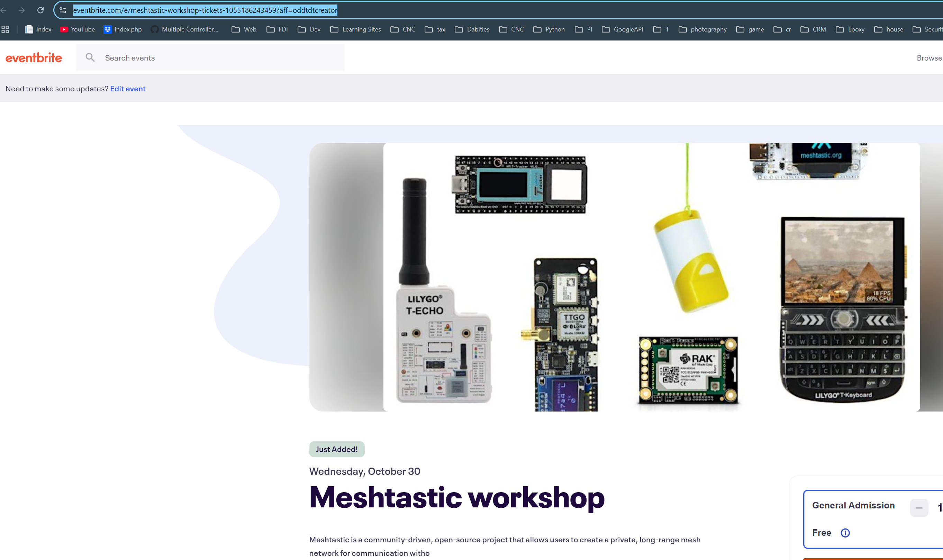Open site information icon beside the URL
The height and width of the screenshot is (560, 943).
point(63,10)
